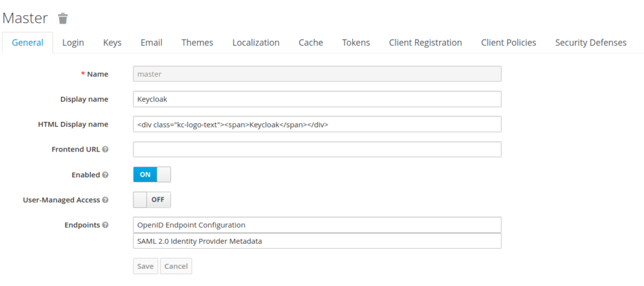
Task: Open the Email tab
Action: point(152,43)
